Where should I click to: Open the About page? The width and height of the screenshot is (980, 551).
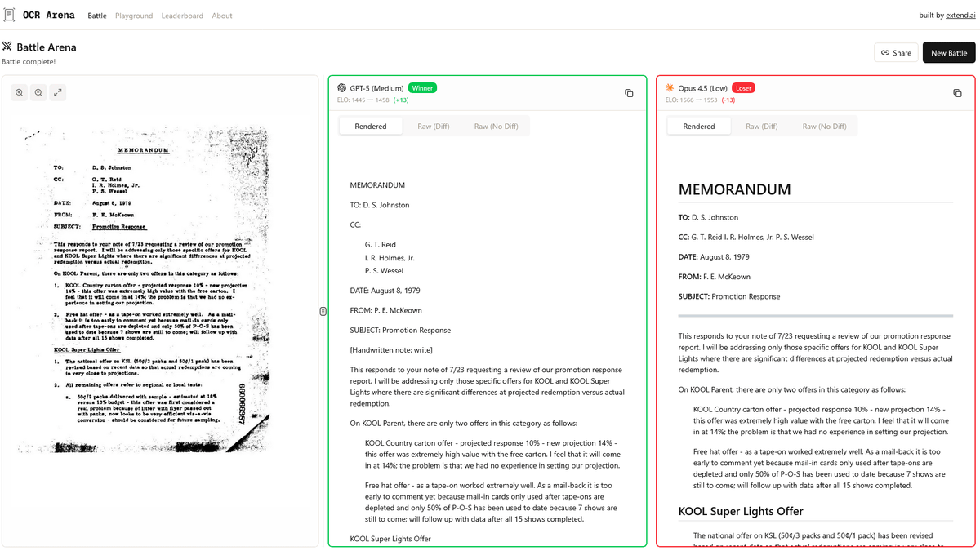tap(222, 16)
